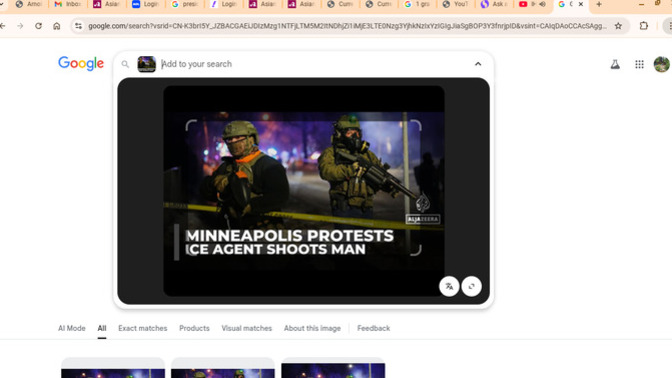
Task: Open the Exact matches tab
Action: pyautogui.click(x=143, y=328)
